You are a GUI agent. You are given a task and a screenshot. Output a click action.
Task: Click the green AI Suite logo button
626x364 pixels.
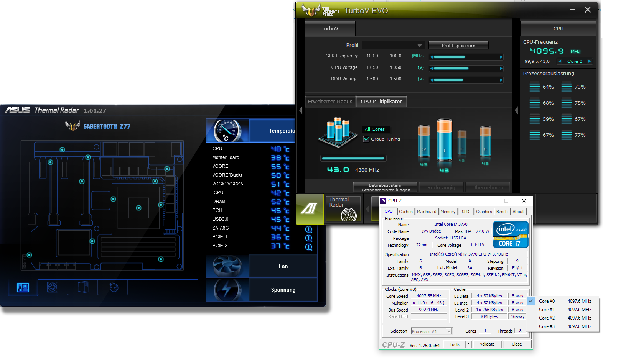pos(310,209)
